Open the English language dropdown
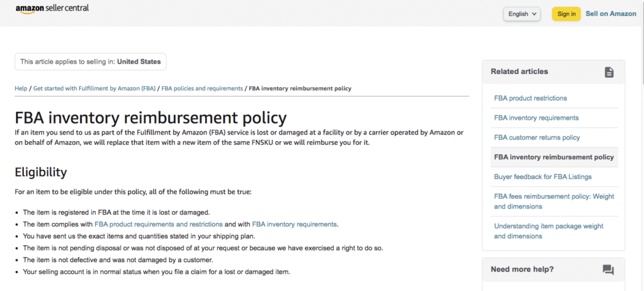Image resolution: width=644 pixels, height=291 pixels. click(x=522, y=14)
